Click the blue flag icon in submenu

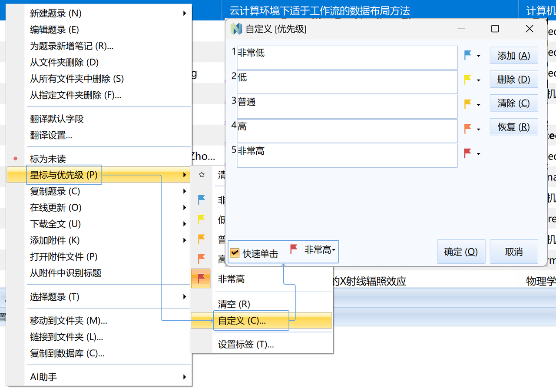201,200
